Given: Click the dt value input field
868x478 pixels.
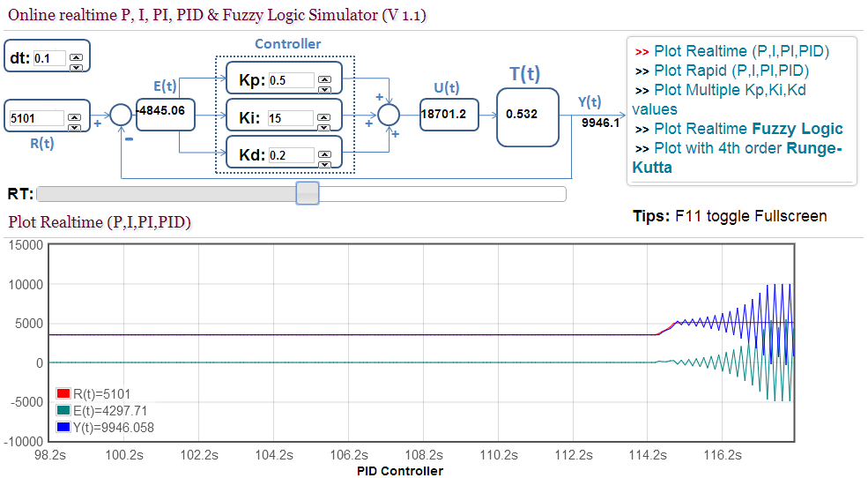Looking at the screenshot, I should pos(49,59).
